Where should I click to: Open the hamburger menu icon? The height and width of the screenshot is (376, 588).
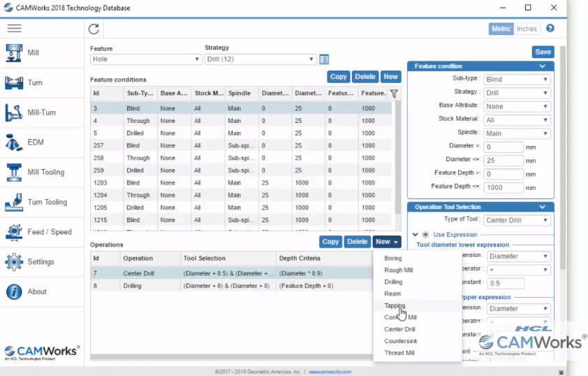14,29
